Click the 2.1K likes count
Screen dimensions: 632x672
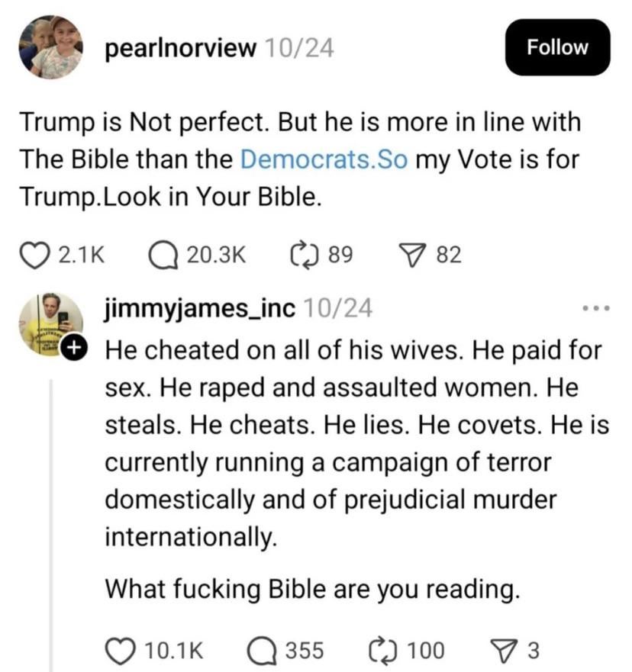pyautogui.click(x=80, y=254)
